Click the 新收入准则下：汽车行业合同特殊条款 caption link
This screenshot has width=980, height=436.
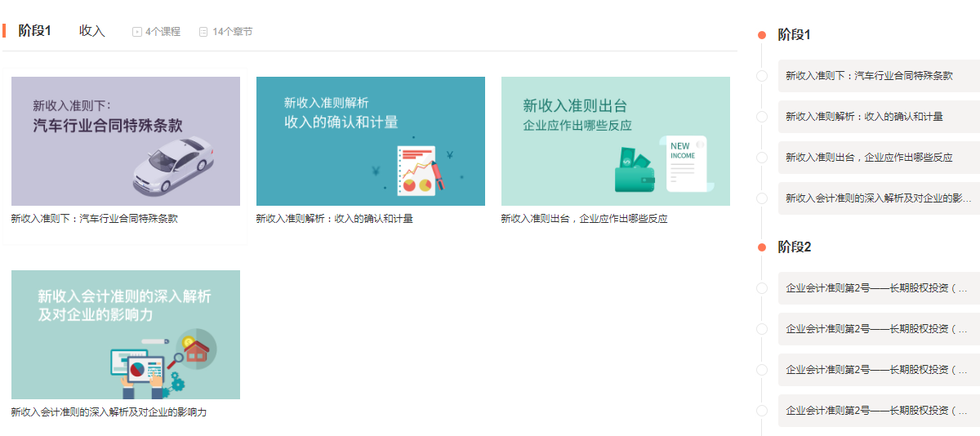(94, 219)
